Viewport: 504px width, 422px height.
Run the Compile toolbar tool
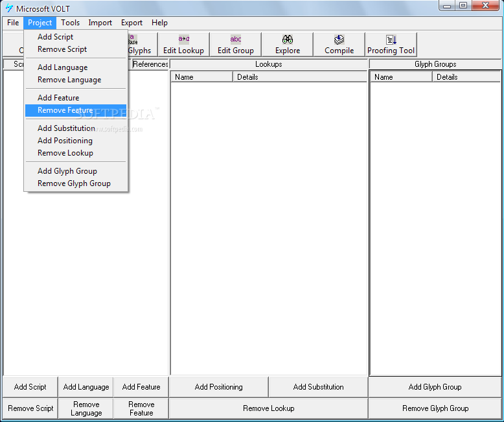[x=339, y=45]
